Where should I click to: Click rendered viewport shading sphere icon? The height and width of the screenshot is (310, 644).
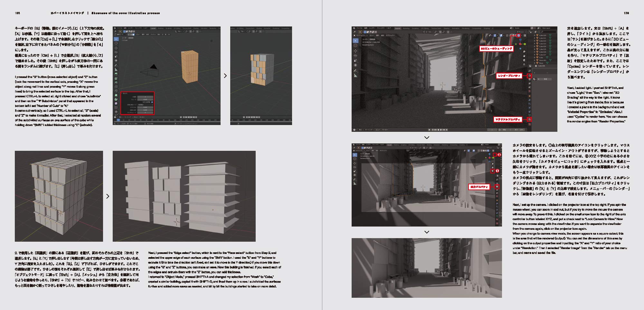(x=518, y=35)
